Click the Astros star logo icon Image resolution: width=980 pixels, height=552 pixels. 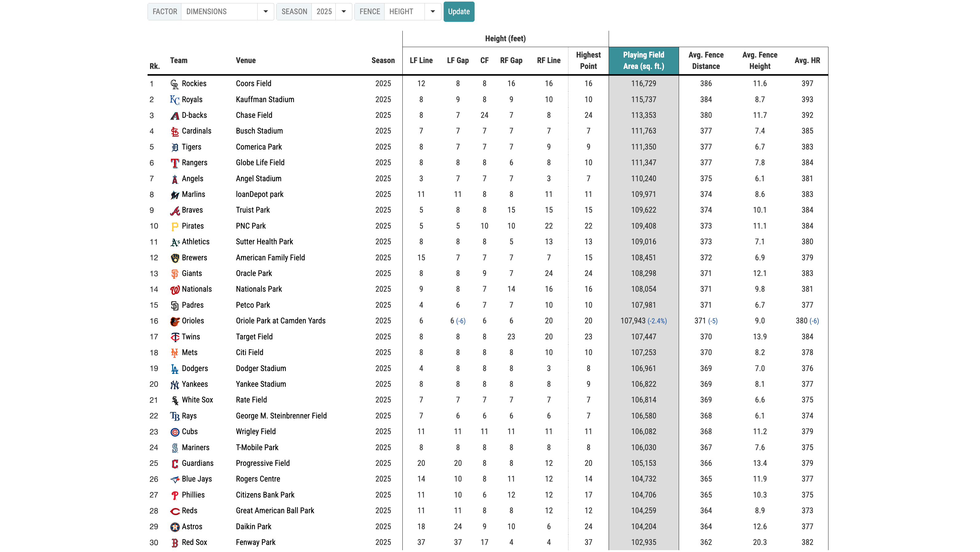coord(175,527)
